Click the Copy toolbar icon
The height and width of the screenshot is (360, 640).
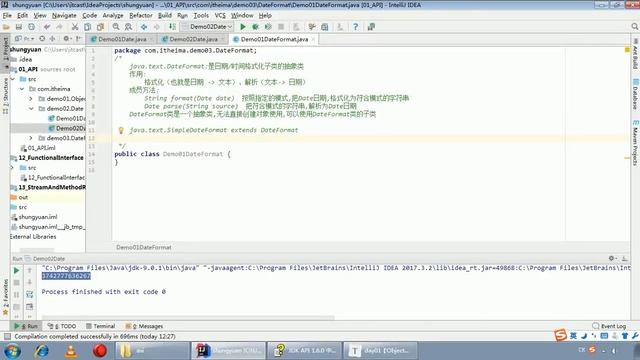[87, 27]
